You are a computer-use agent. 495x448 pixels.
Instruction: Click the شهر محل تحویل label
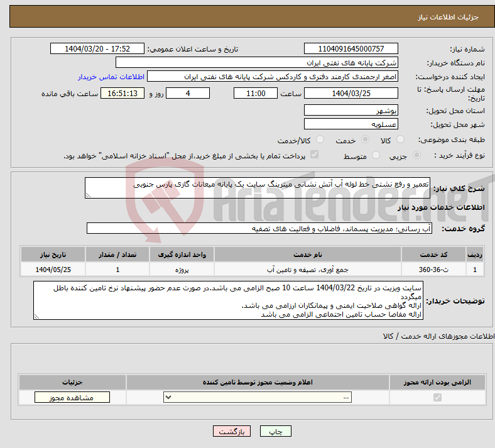pyautogui.click(x=457, y=124)
